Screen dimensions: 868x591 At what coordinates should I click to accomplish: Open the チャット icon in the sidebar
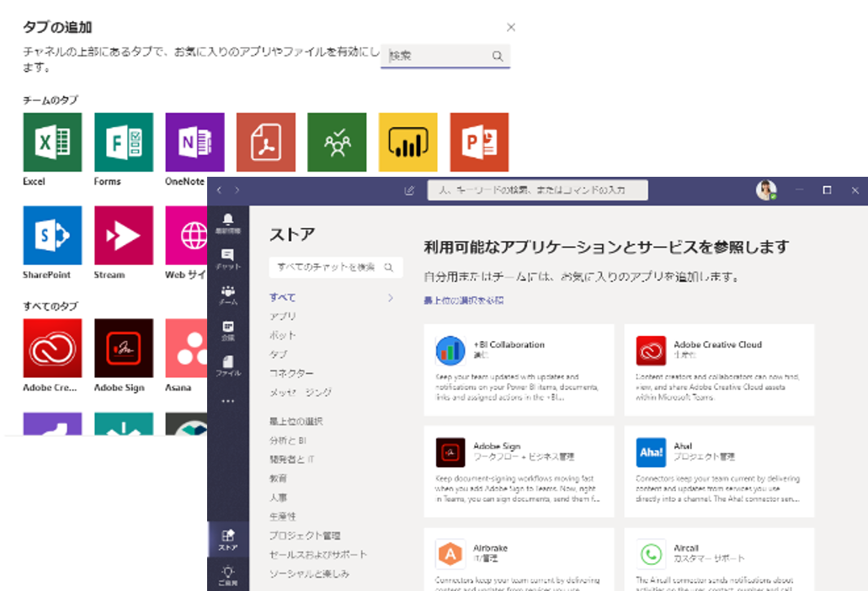click(x=227, y=258)
